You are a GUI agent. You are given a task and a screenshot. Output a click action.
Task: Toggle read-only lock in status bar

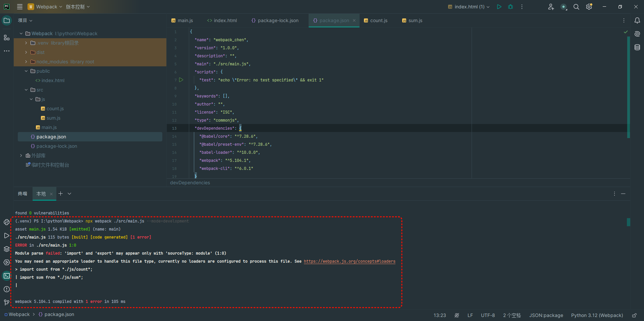[x=634, y=315]
